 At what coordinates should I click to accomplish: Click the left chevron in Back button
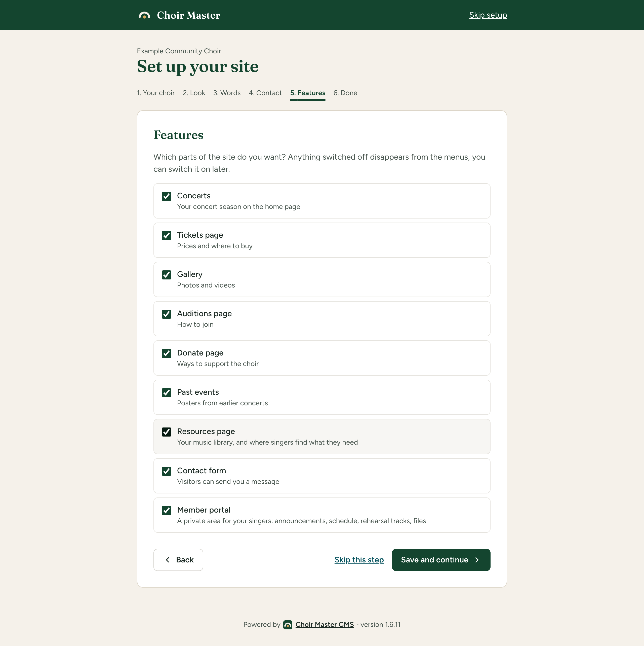(x=168, y=560)
